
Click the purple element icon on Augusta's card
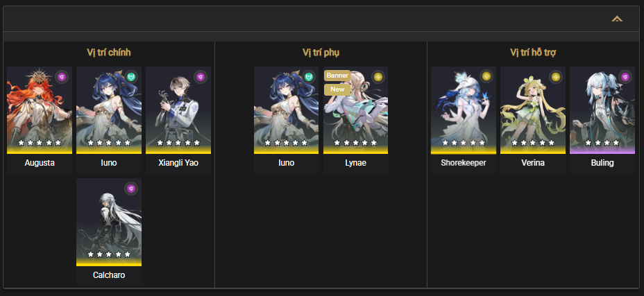tap(62, 77)
